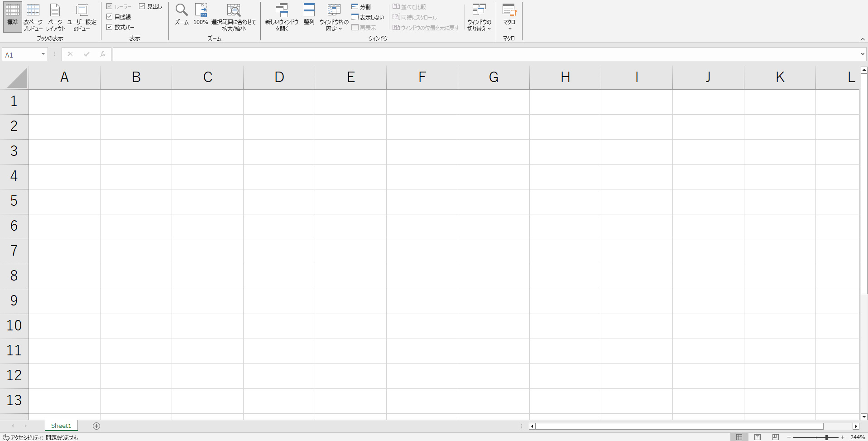Add a new sheet with plus icon

(x=96, y=426)
